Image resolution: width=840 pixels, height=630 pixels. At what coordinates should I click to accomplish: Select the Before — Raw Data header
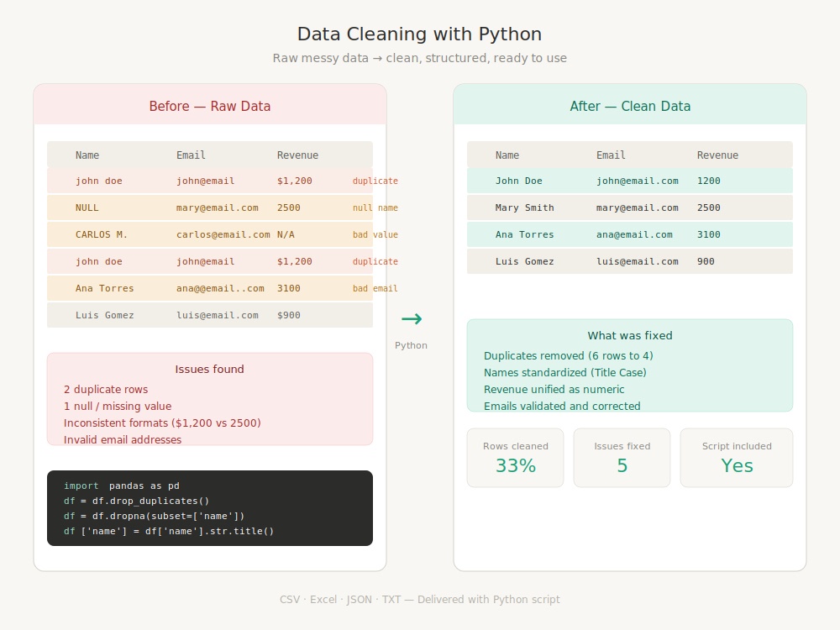[210, 106]
